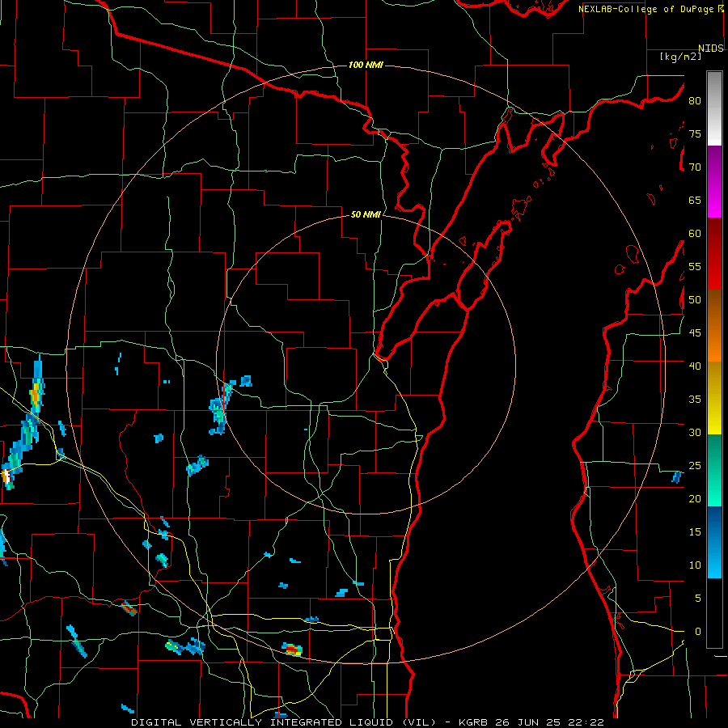Select the 50 NMI range ring label
The height and width of the screenshot is (728, 728).
[366, 214]
